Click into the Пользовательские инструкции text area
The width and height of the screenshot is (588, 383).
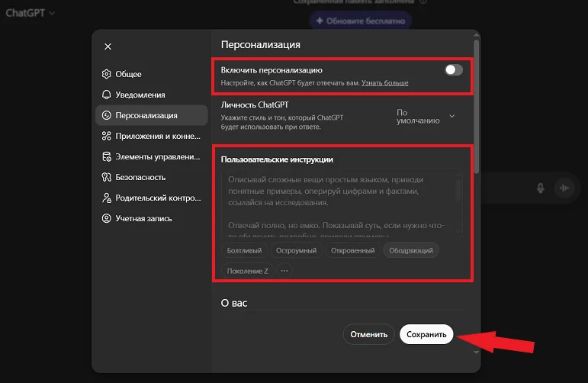click(341, 203)
